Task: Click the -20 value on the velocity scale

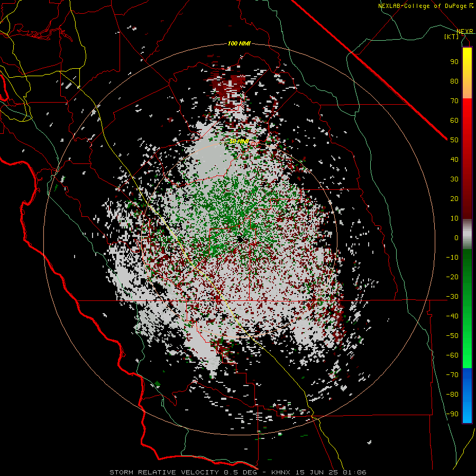Action: pyautogui.click(x=452, y=277)
